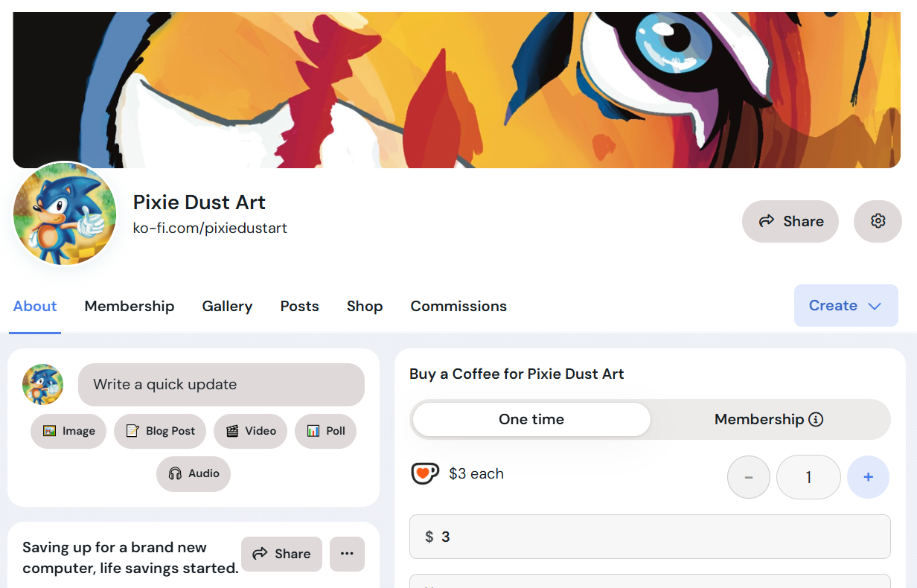Image resolution: width=917 pixels, height=588 pixels.
Task: Click the Image post icon button
Action: tap(68, 431)
